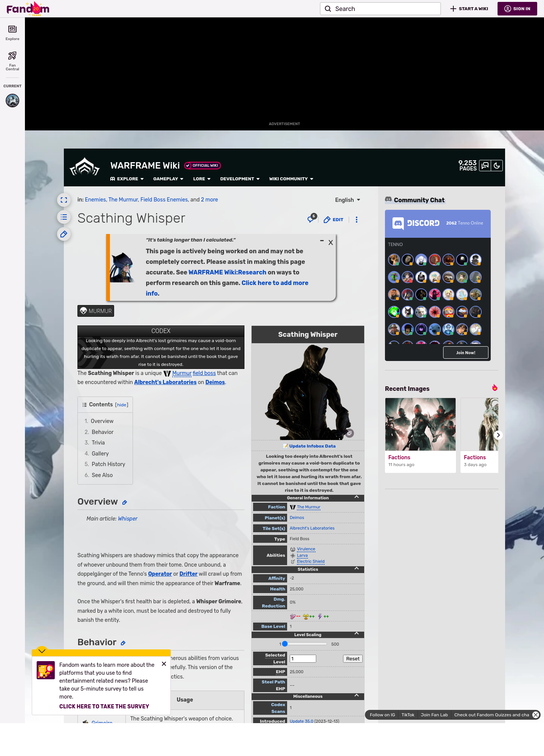Image resolution: width=544 pixels, height=756 pixels.
Task: Click the floating pencil edit icon
Action: [x=64, y=234]
